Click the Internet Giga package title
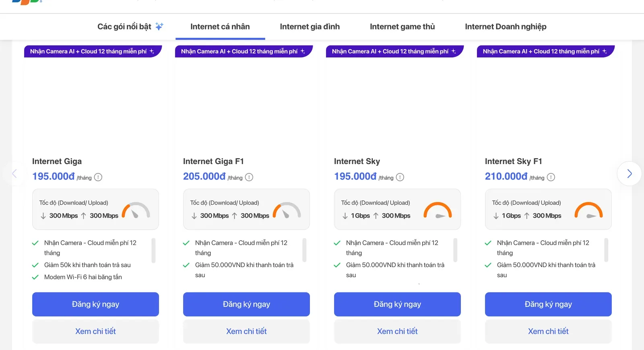 coord(57,161)
